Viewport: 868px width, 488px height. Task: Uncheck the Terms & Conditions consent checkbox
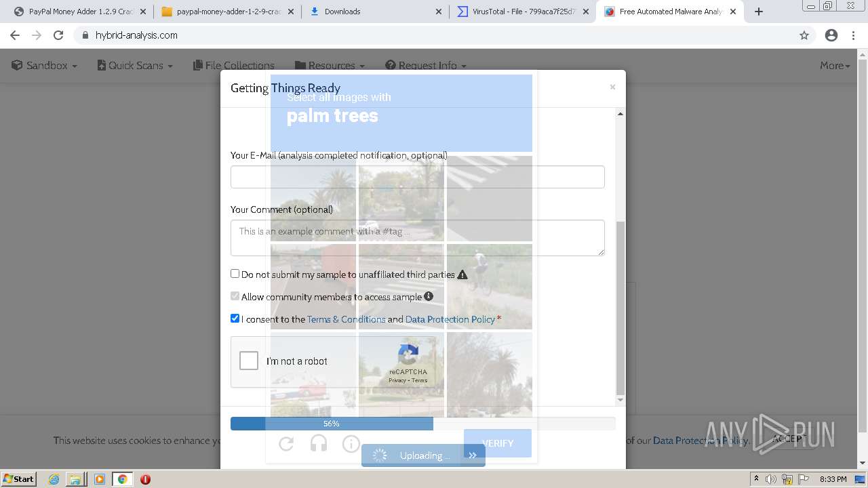235,319
